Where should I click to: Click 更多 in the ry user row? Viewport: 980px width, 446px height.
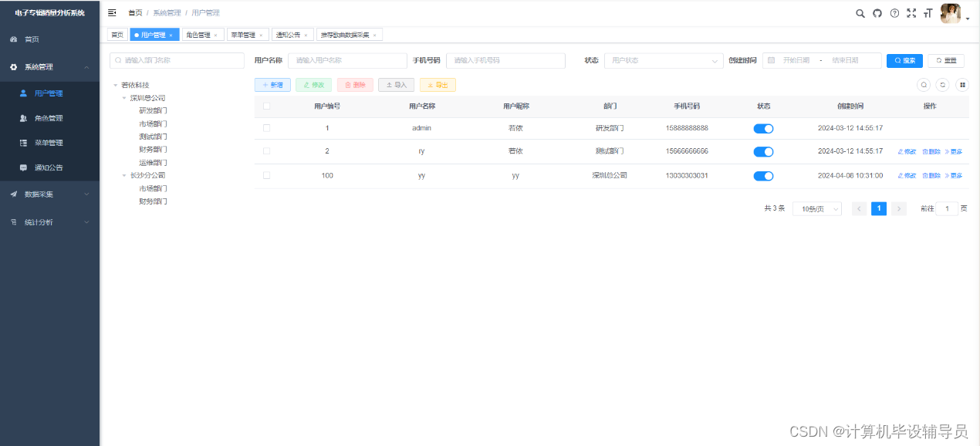954,151
